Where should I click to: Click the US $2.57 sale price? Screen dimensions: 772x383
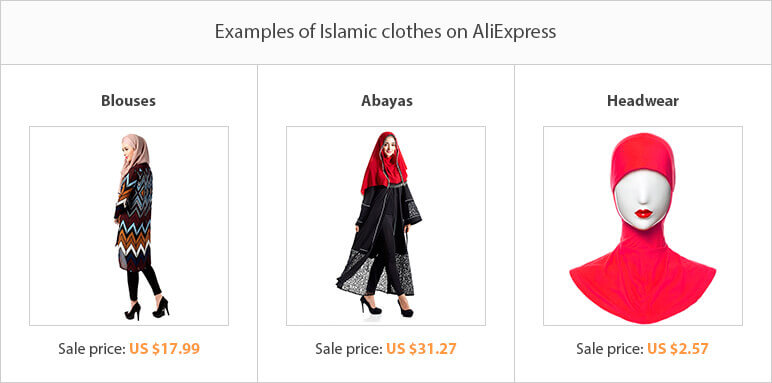[678, 349]
